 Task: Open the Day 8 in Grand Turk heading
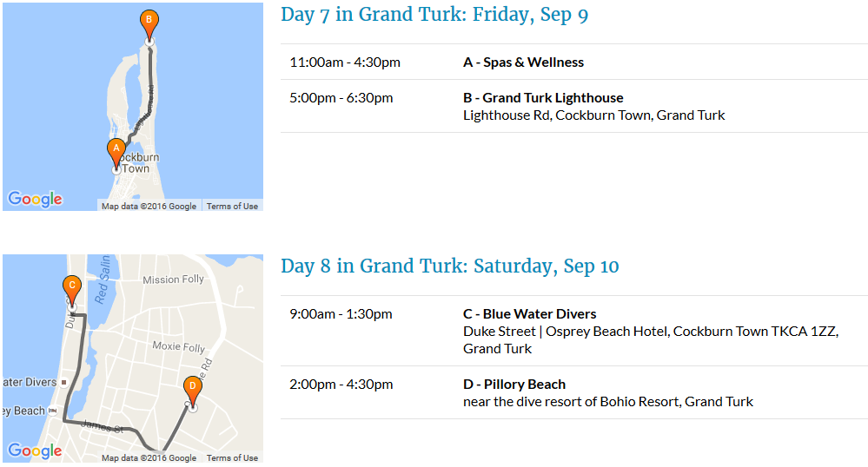coord(450,266)
